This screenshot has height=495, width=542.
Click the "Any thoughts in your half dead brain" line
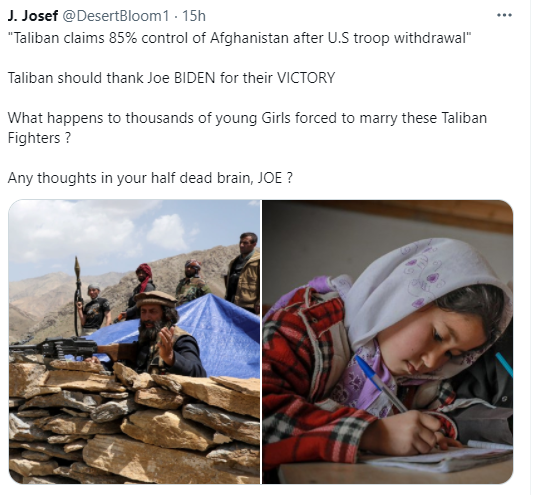(x=150, y=178)
